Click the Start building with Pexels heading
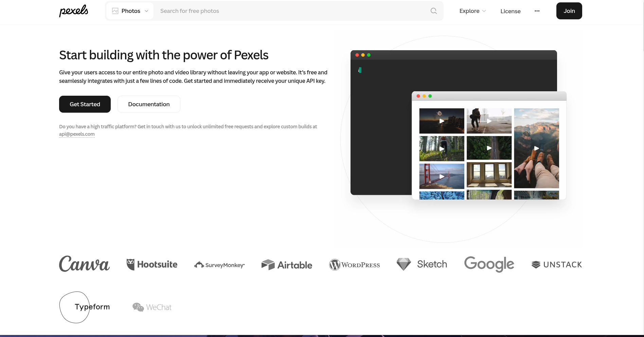This screenshot has height=337, width=644. (164, 55)
